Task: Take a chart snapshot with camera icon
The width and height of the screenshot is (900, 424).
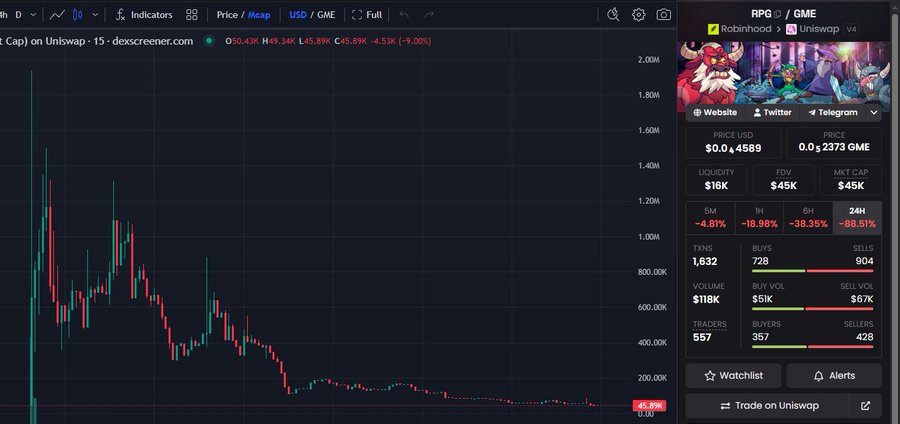Action: [664, 15]
